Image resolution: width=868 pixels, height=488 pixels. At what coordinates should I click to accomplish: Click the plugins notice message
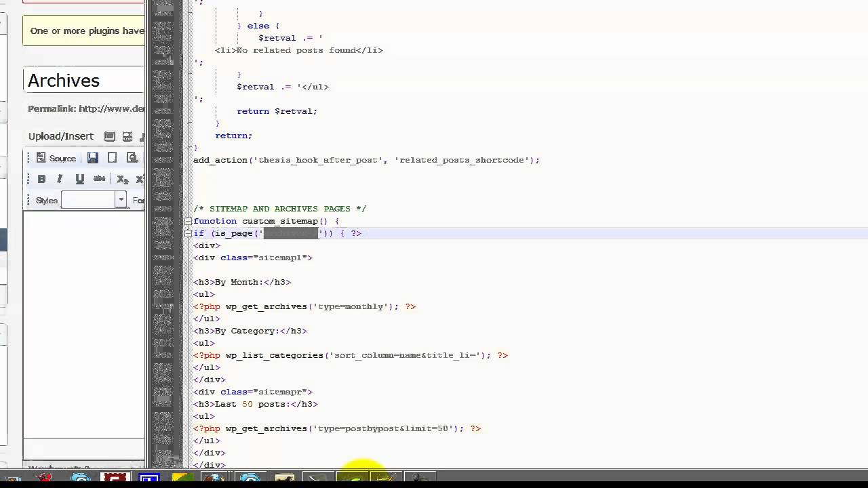(87, 31)
